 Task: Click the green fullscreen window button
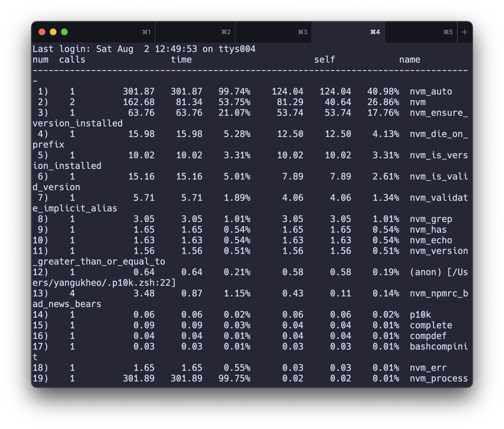pos(64,32)
